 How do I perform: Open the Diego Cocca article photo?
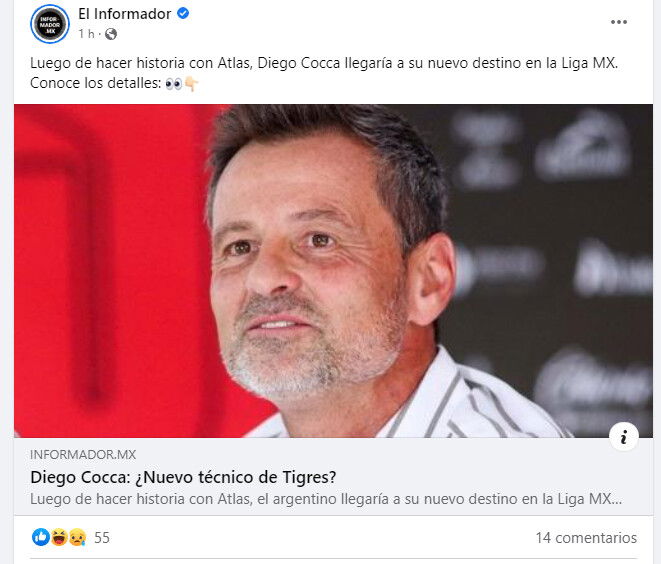pyautogui.click(x=333, y=271)
